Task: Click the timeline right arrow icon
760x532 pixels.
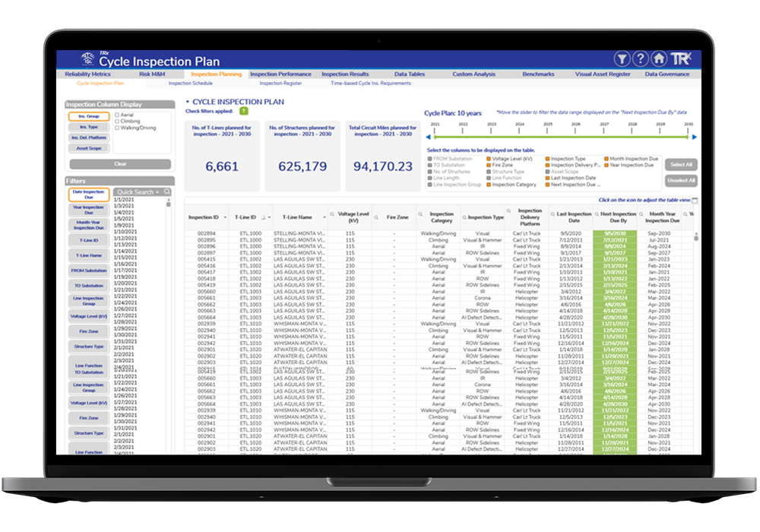Action: coord(694,137)
